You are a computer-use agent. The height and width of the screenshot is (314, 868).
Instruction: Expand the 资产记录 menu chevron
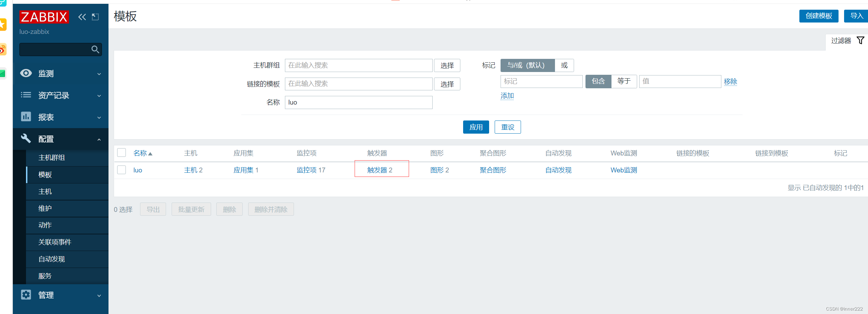pyautogui.click(x=99, y=96)
